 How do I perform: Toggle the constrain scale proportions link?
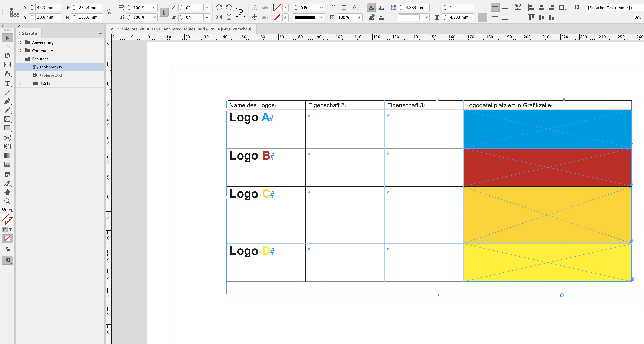tap(164, 12)
